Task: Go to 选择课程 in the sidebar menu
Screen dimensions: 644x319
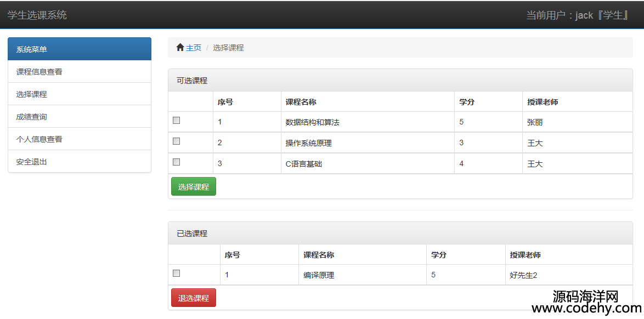Action: (80, 94)
